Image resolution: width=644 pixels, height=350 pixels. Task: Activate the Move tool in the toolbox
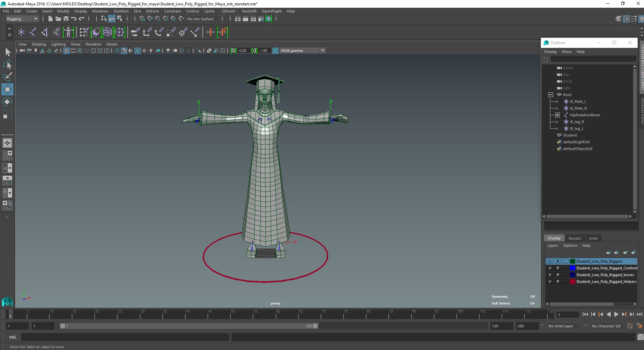click(x=7, y=89)
